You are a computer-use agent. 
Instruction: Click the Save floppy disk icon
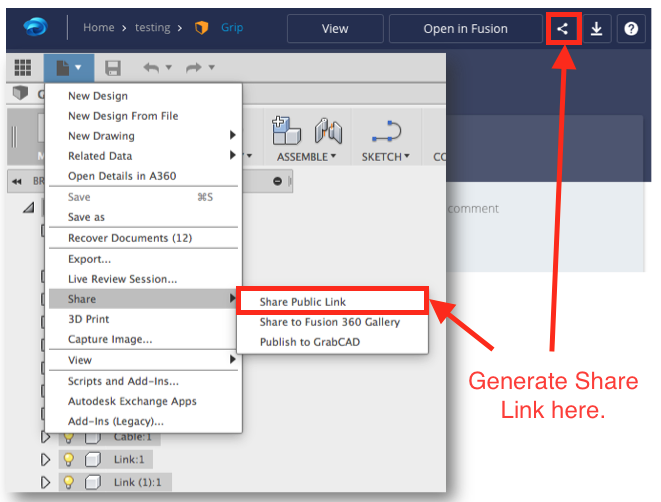tap(113, 68)
